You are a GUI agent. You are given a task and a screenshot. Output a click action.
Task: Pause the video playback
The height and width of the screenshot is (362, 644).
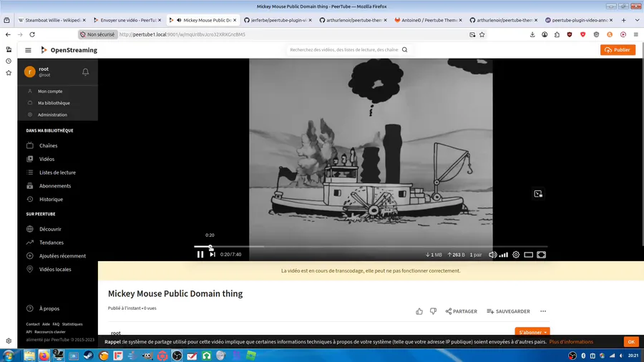coord(200,255)
